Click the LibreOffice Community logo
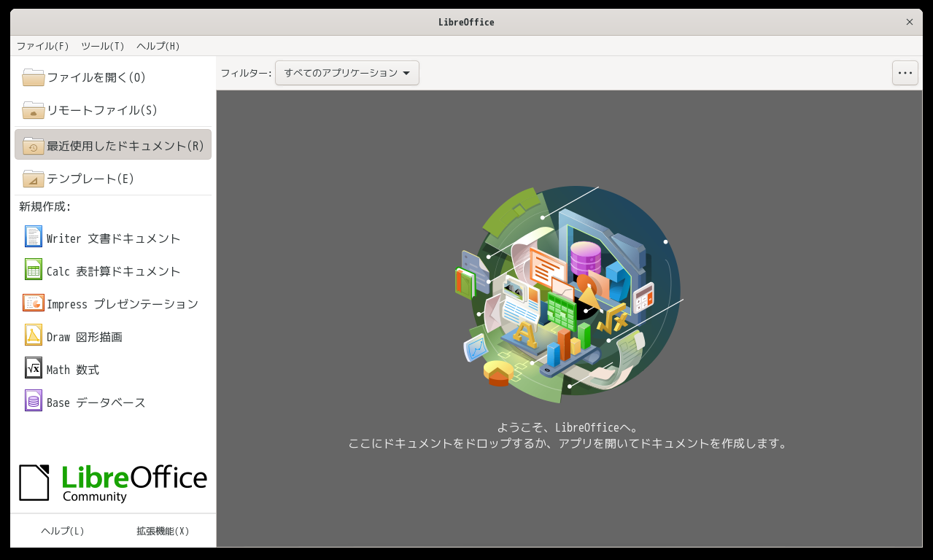 [x=113, y=483]
